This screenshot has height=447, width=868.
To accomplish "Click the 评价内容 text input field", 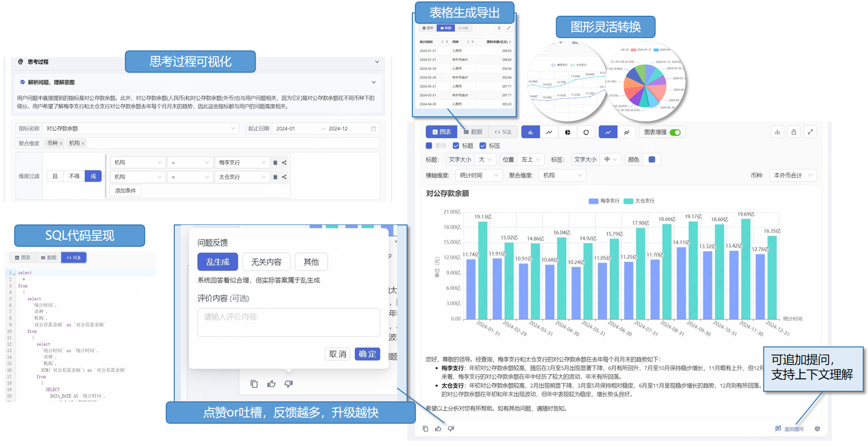I will point(289,322).
